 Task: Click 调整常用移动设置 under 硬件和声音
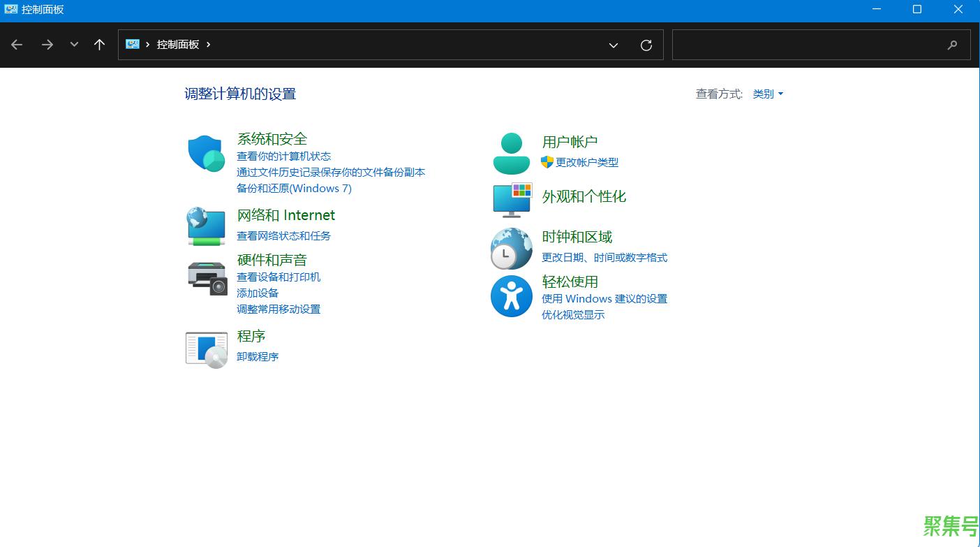[279, 309]
